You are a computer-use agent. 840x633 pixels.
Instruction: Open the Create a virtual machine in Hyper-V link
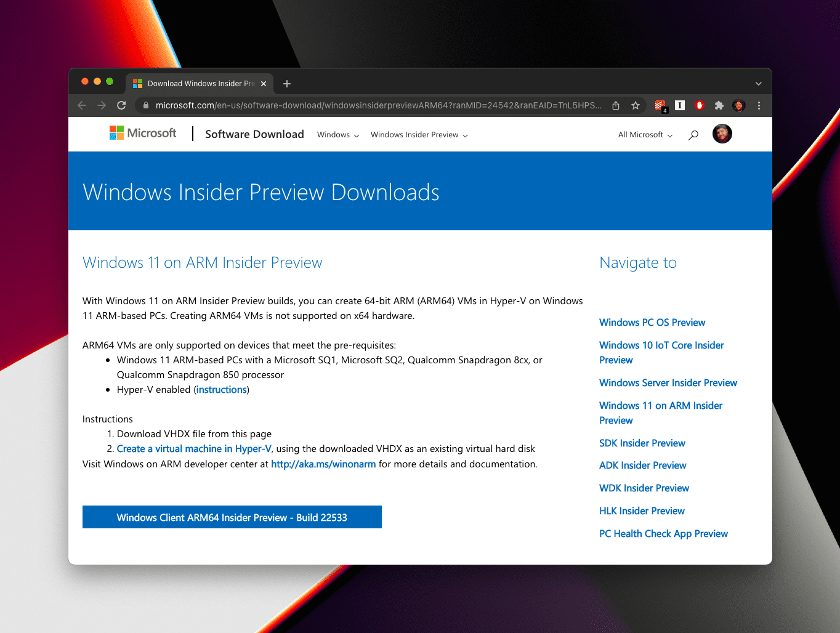193,448
